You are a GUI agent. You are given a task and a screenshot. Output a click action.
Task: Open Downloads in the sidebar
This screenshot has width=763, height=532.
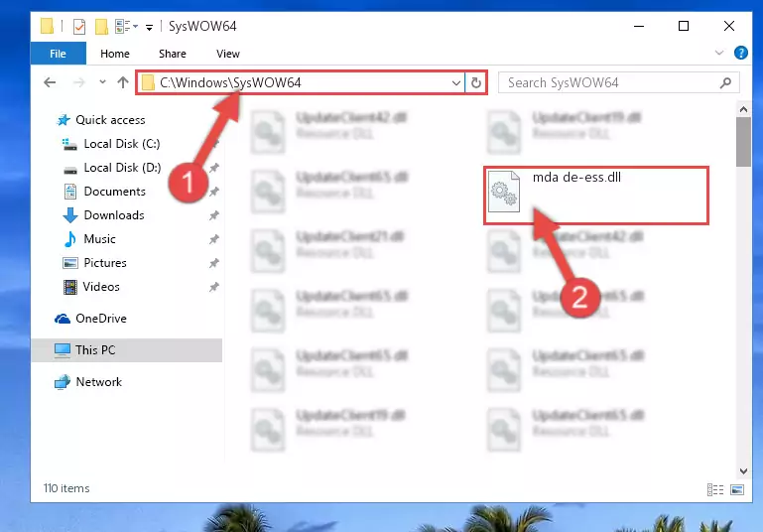114,215
